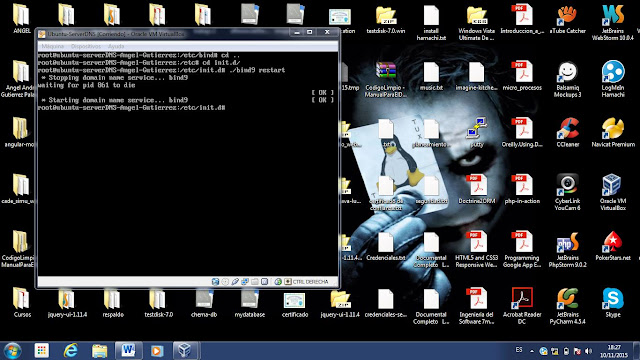
Task: Select the aTube Catcher desktop icon
Action: click(x=567, y=19)
